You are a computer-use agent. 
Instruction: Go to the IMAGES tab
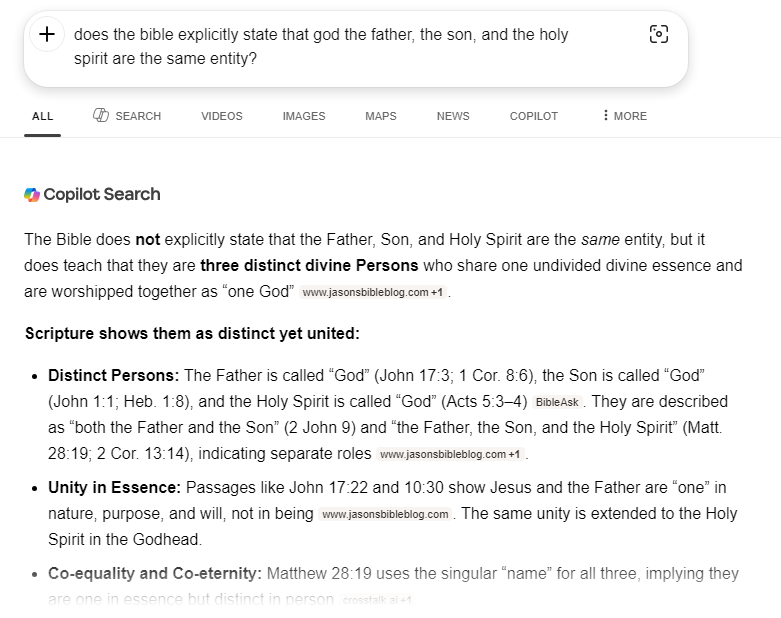coord(303,116)
